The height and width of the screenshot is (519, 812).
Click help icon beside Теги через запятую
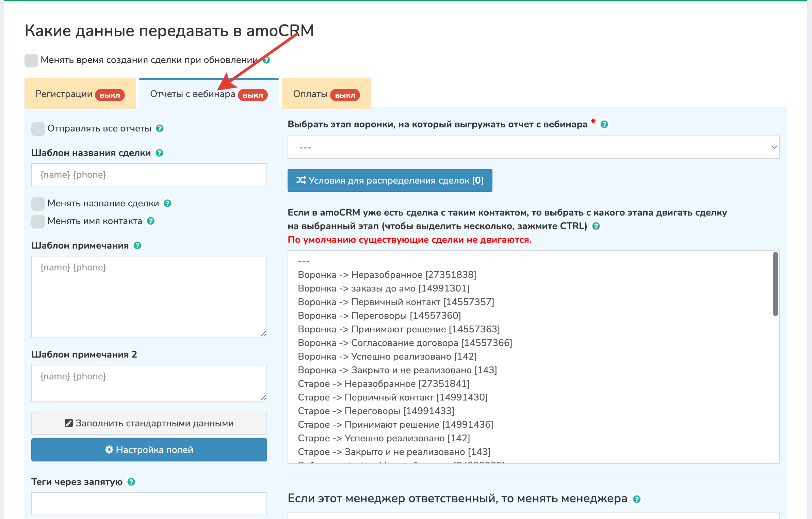click(131, 482)
